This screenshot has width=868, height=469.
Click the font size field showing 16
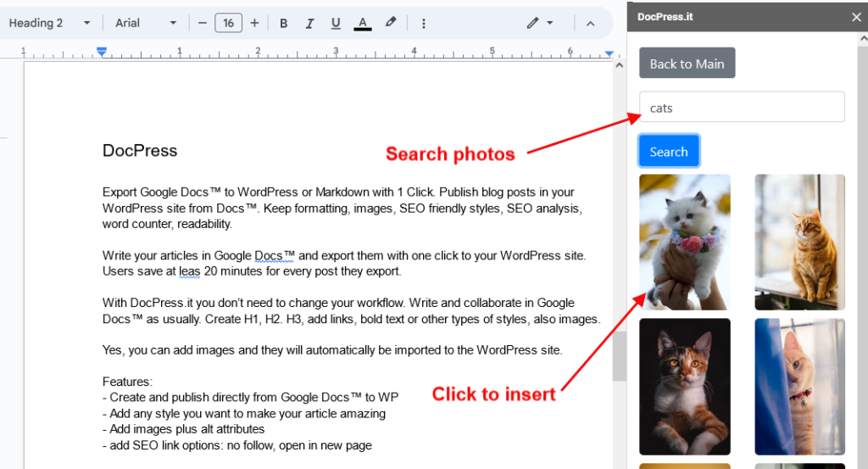point(228,23)
